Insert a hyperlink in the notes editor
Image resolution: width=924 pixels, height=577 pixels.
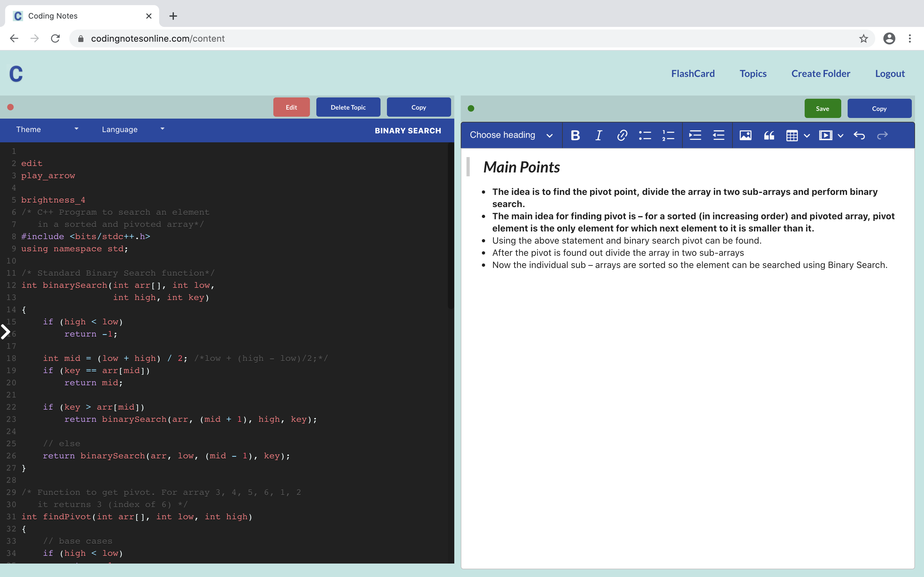[x=621, y=135]
